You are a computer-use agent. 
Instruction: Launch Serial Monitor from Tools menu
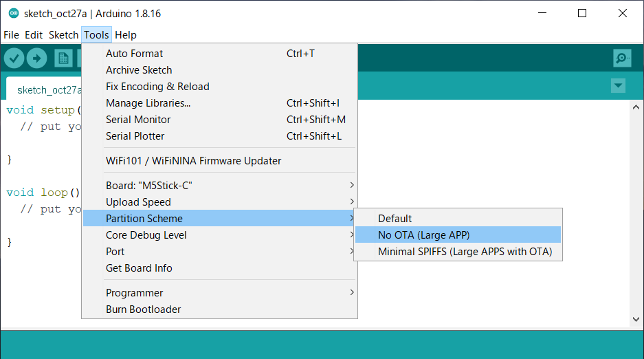(x=220, y=120)
